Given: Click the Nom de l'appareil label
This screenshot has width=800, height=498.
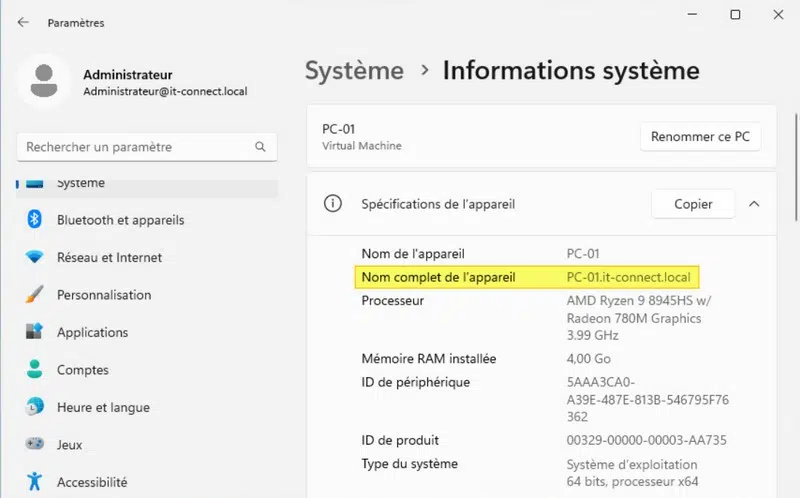Looking at the screenshot, I should click(x=413, y=254).
